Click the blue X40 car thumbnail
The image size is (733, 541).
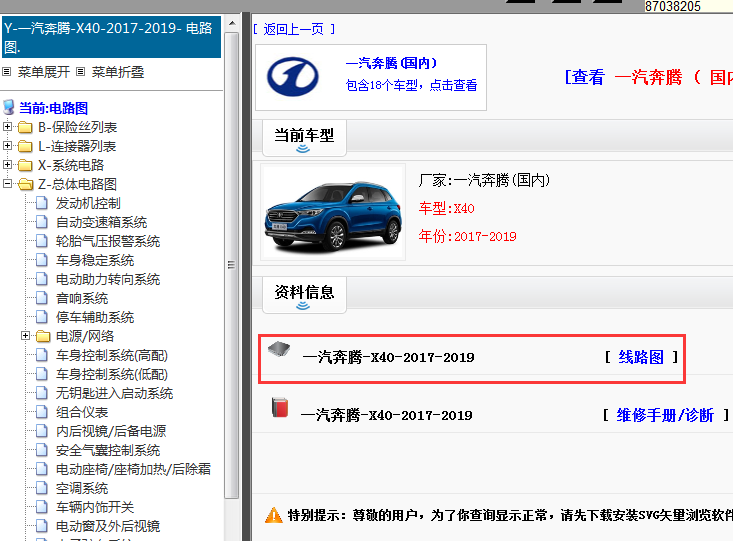333,212
